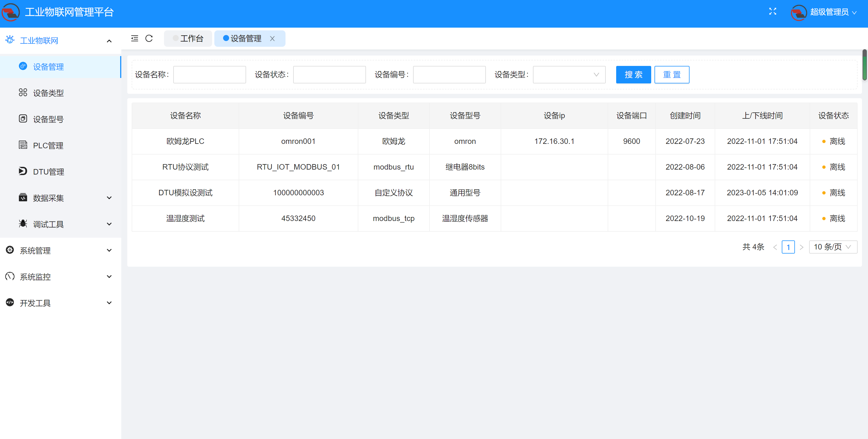Close the 设备管理 tab
Image resolution: width=868 pixels, height=439 pixels.
tap(272, 39)
